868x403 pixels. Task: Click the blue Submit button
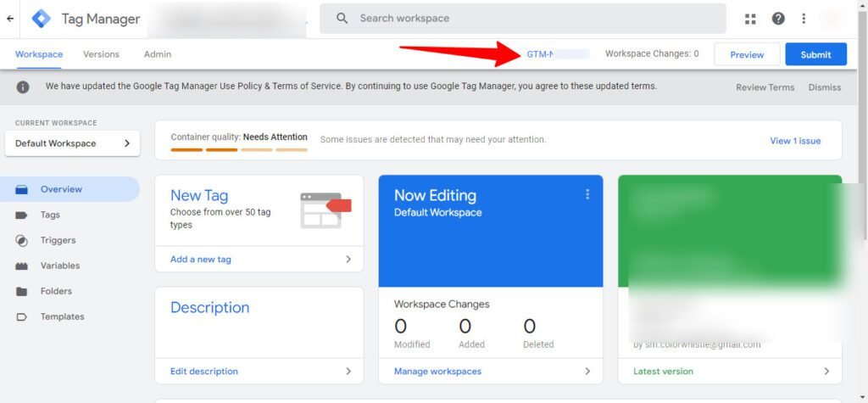[x=816, y=54]
